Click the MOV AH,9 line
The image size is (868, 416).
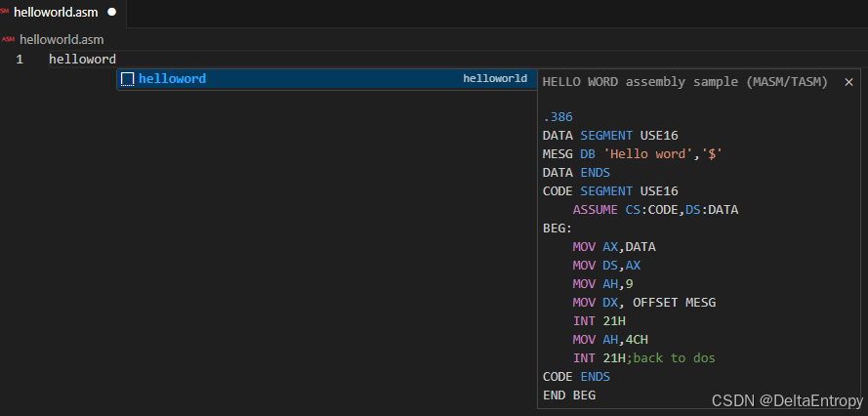click(602, 284)
